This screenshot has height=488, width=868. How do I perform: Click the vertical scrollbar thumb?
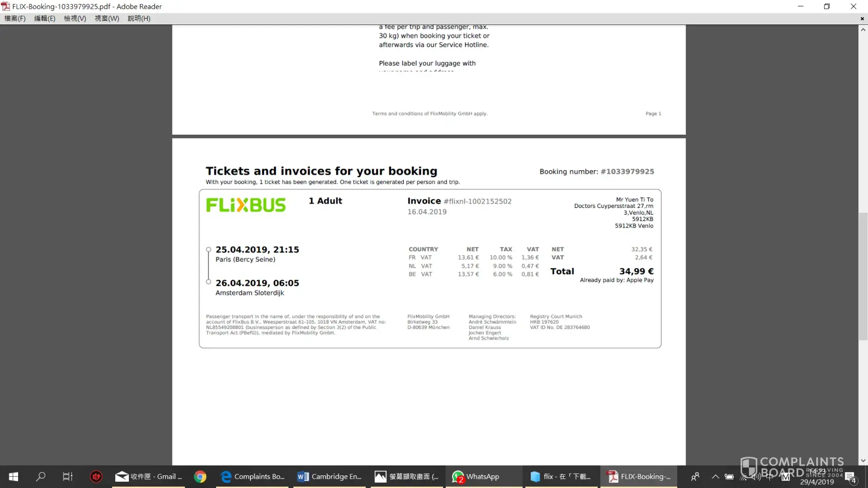point(863,276)
